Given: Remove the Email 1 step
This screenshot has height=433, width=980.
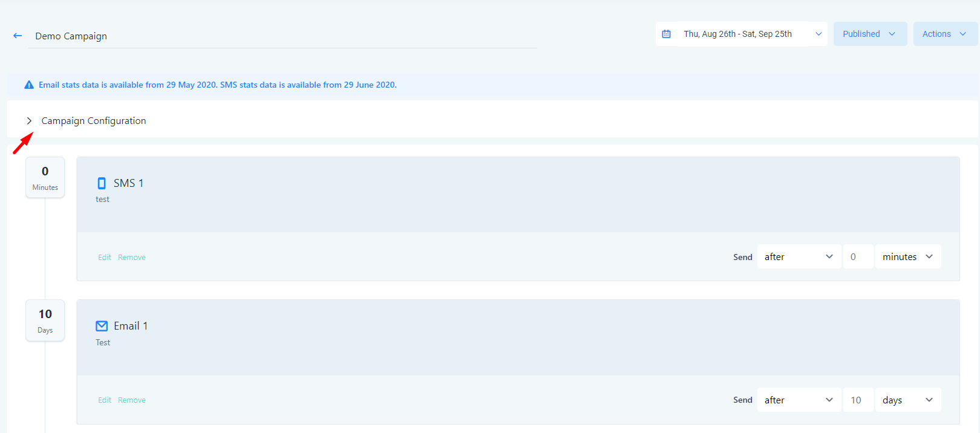Looking at the screenshot, I should pyautogui.click(x=132, y=400).
